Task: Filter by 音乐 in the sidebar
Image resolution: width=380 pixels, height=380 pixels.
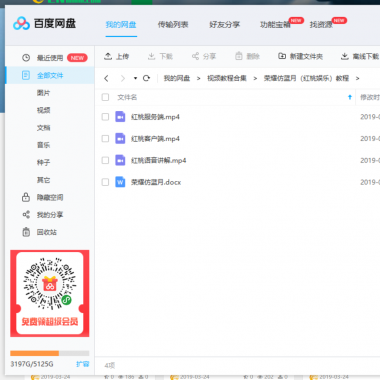Action: click(43, 145)
